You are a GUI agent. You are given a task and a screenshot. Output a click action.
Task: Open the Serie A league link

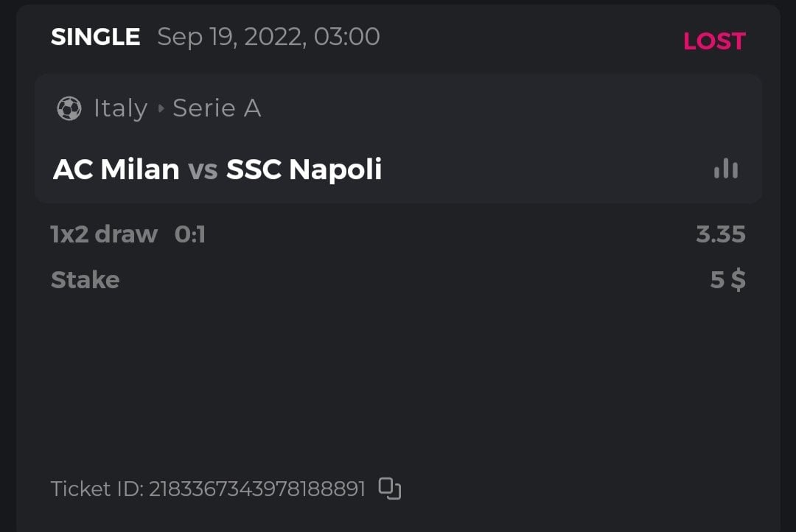(217, 109)
